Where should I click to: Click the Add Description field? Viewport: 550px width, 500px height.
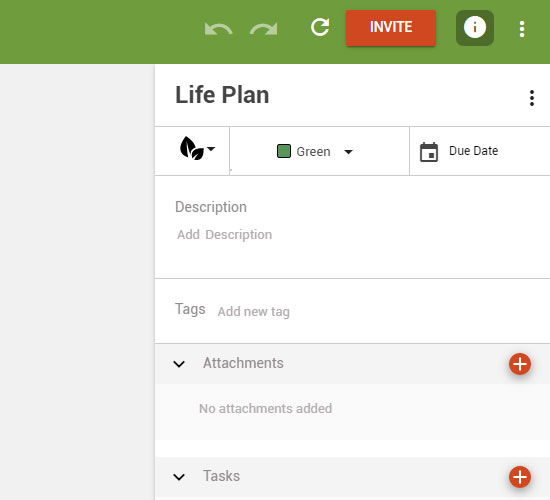pyautogui.click(x=224, y=234)
